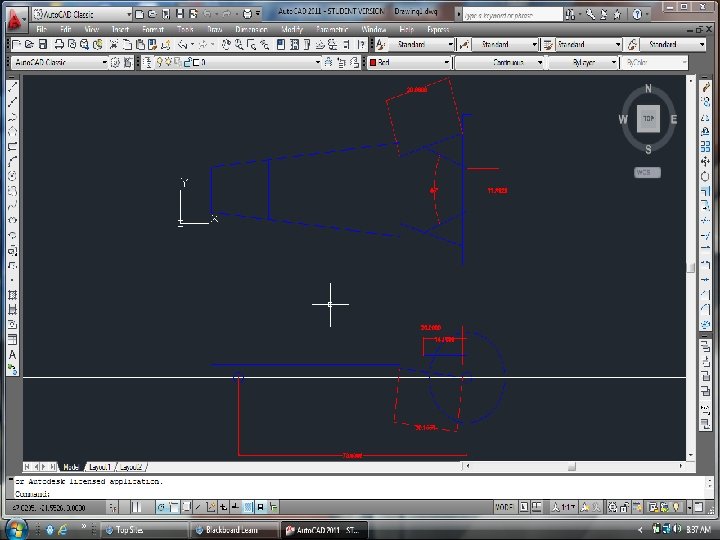Click the Plot printer icon in quick access toolbar
The height and width of the screenshot is (540, 720).
(248, 14)
